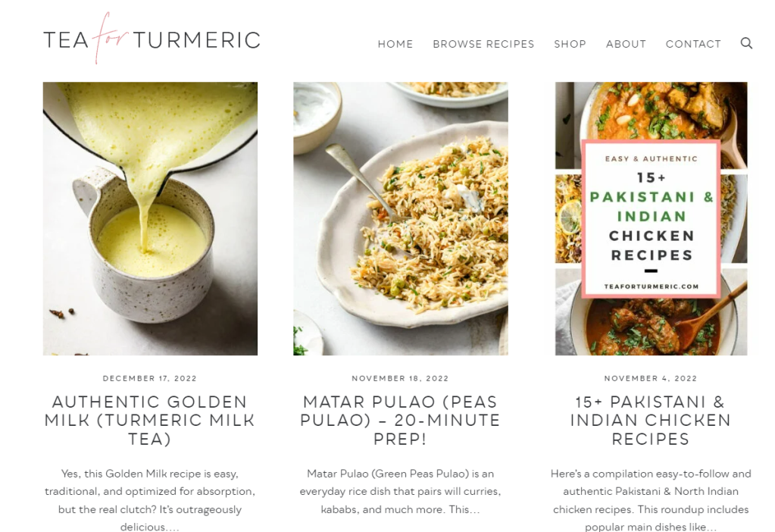Select Shop in the navigation bar

coord(570,44)
